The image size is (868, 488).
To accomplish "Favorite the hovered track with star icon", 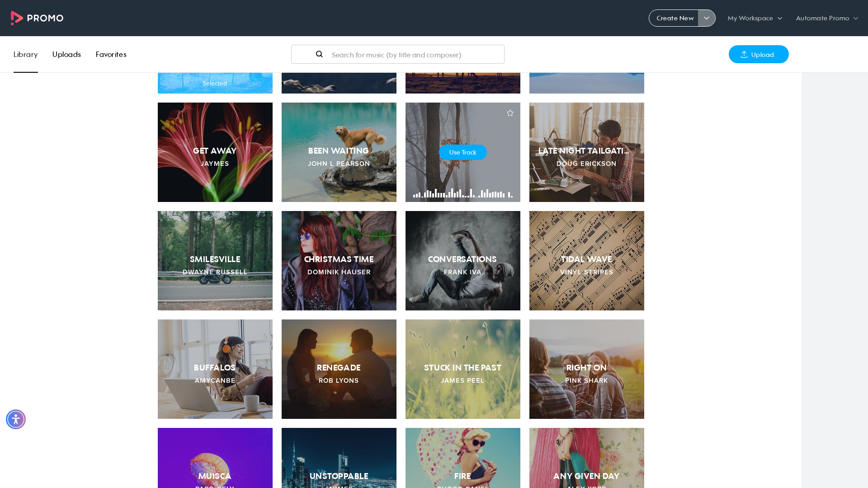I will click(510, 113).
